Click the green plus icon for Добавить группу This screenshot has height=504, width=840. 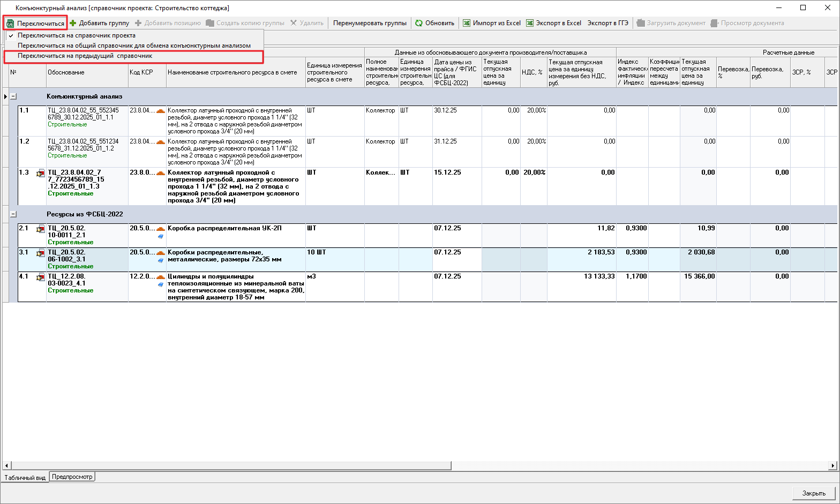73,23
